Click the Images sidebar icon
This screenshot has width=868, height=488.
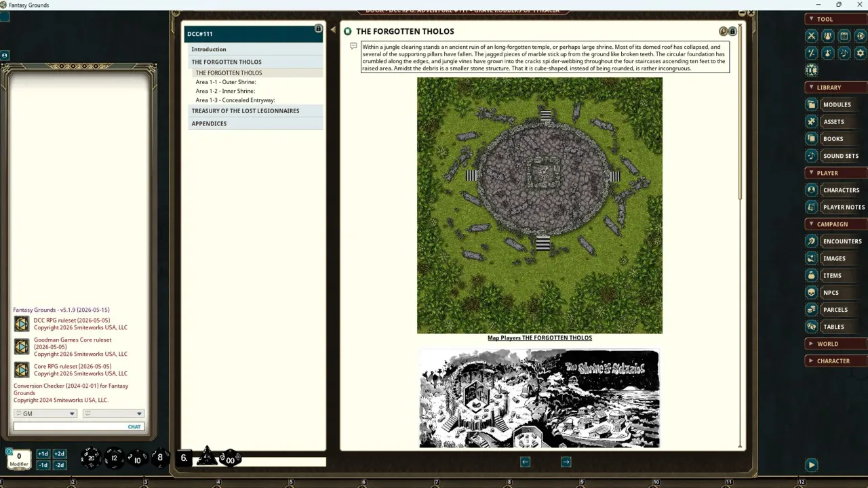pos(812,258)
